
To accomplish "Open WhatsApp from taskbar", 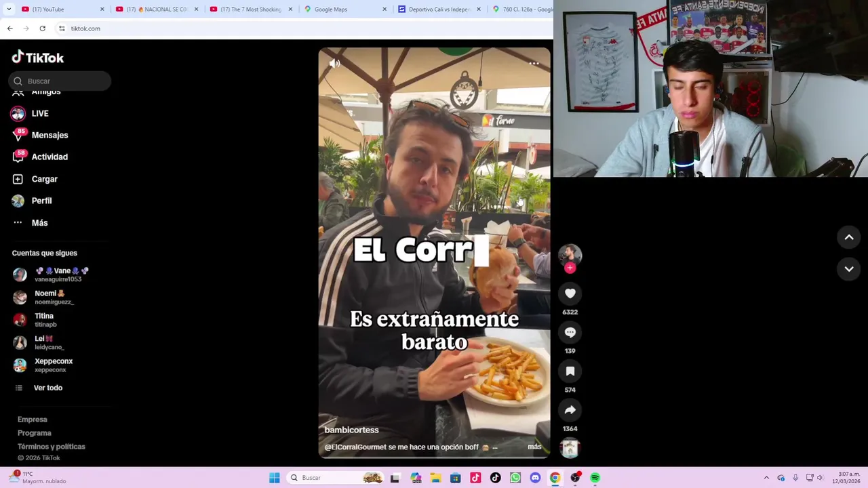I will coord(515,478).
